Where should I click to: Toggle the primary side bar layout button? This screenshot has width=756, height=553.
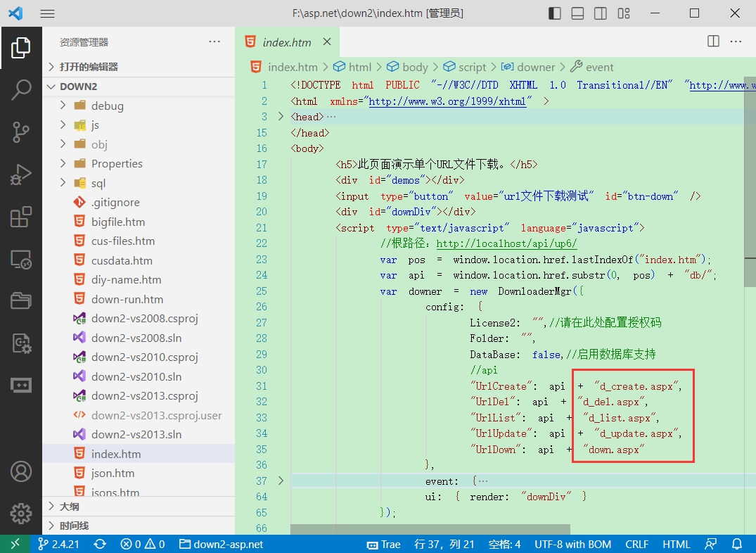[x=555, y=13]
